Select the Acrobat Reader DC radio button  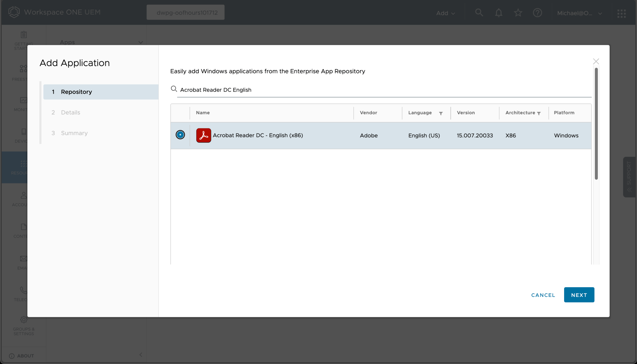tap(180, 135)
